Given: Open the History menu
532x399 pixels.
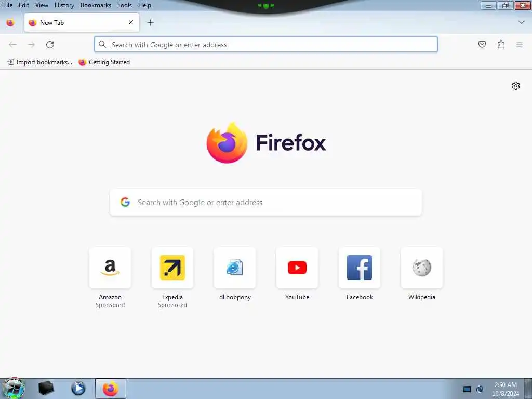Looking at the screenshot, I should [64, 5].
